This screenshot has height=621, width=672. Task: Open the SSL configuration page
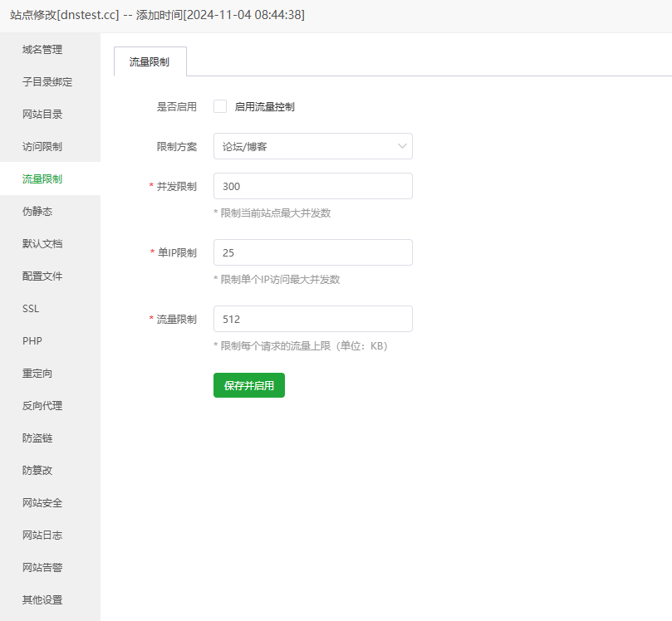(31, 308)
